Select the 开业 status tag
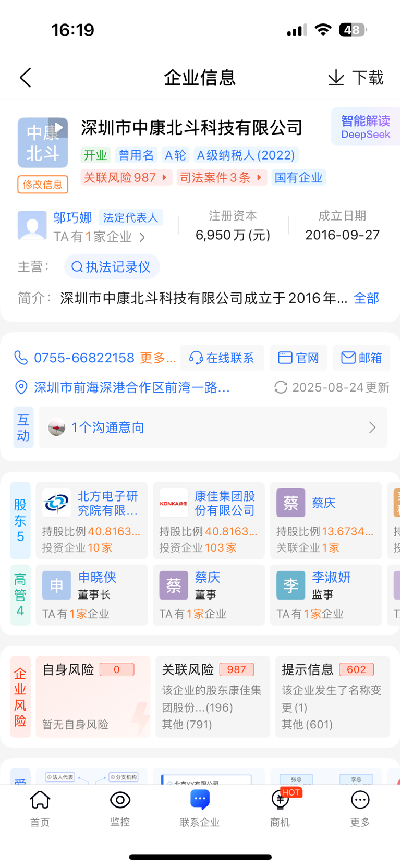The width and height of the screenshot is (401, 868). (x=95, y=155)
